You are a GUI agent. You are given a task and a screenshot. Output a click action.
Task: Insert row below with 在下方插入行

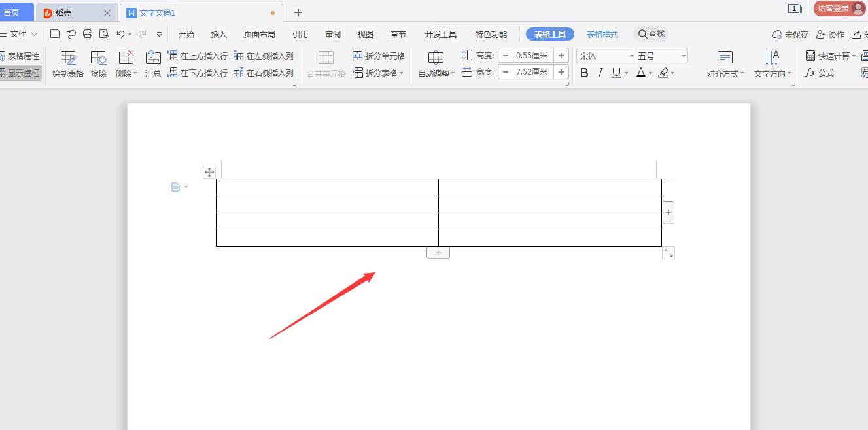click(198, 73)
